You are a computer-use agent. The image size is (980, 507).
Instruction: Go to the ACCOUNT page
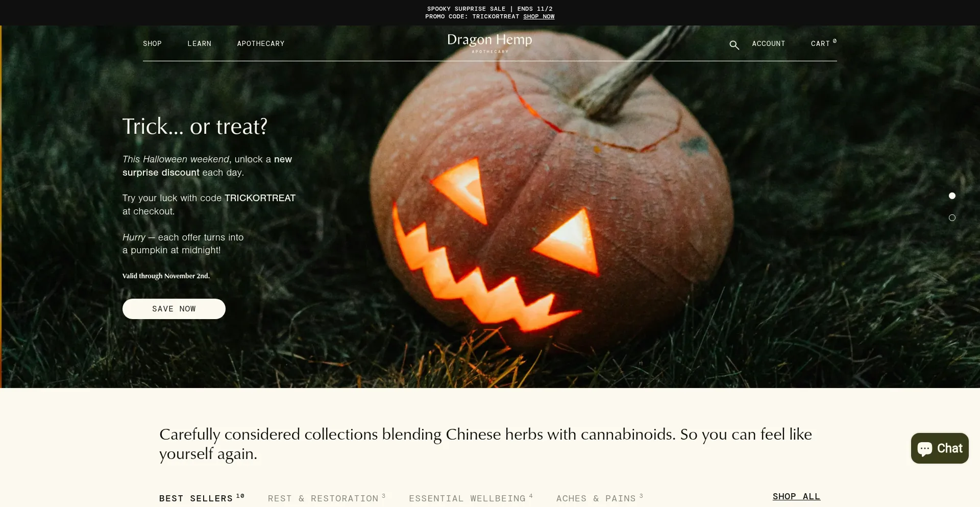coord(768,44)
